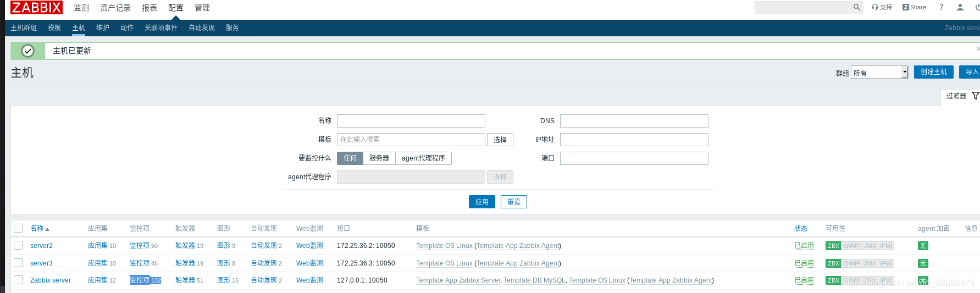Click 已启用 status for server2
Viewport: 980px width, 293px height.
pos(804,246)
